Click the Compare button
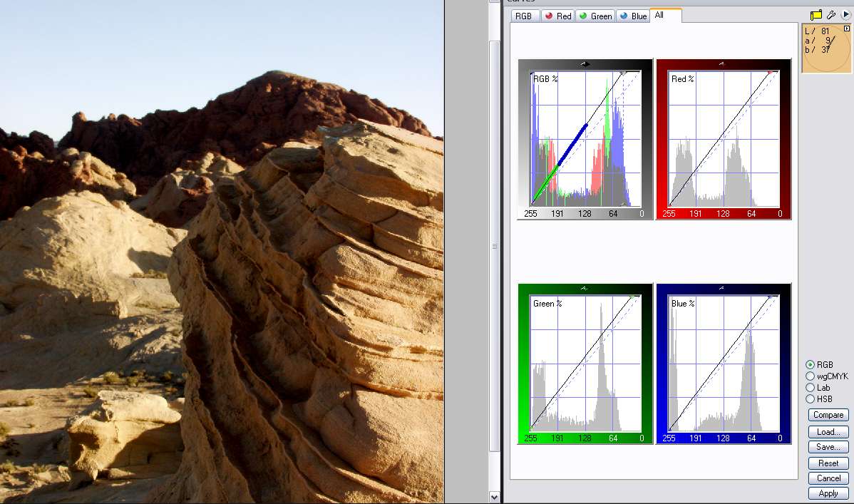Screen dimensions: 854x504 (x=828, y=415)
